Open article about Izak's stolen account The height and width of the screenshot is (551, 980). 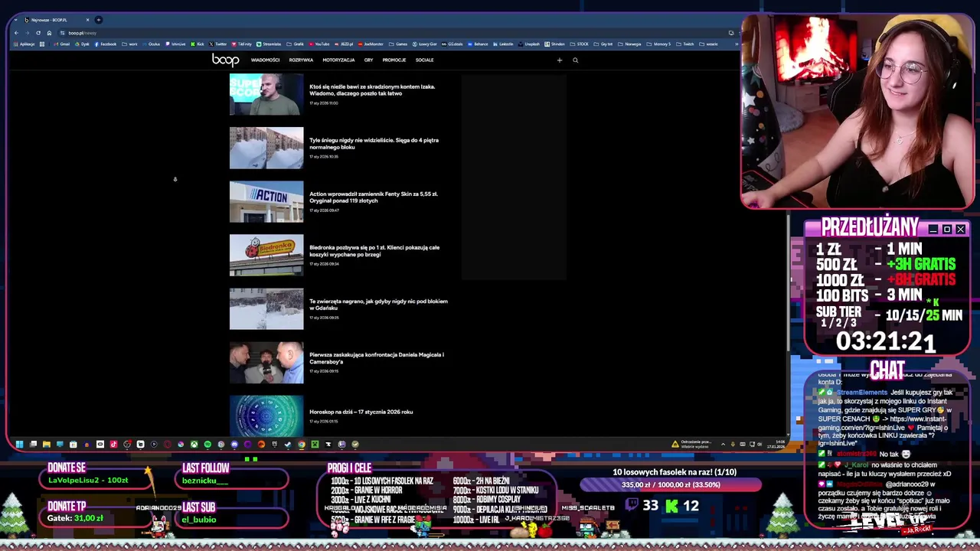372,90
